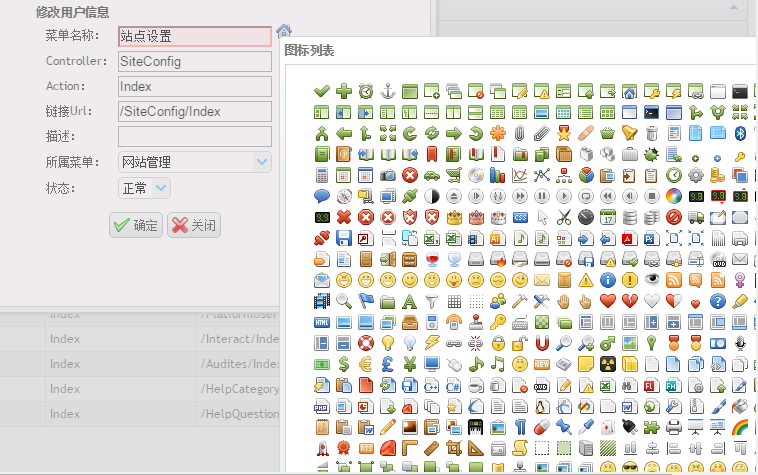This screenshot has height=475, width=758.
Task: Select the shopping cart icon
Action: (x=454, y=175)
